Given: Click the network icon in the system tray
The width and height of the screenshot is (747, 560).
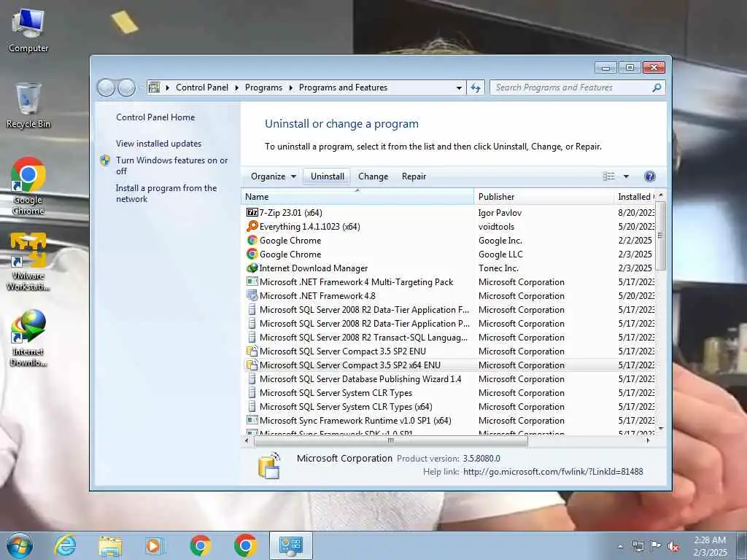Looking at the screenshot, I should tap(638, 546).
